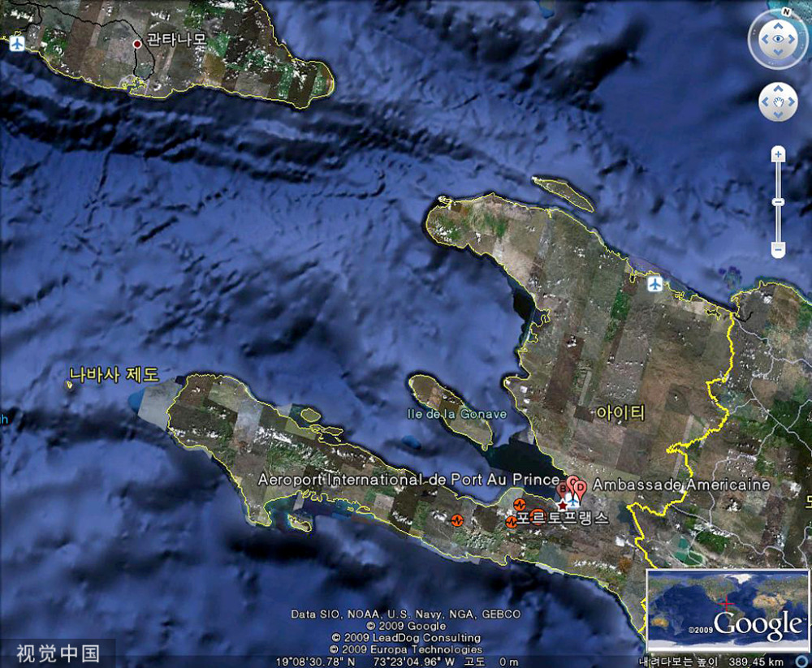The width and height of the screenshot is (812, 668).
Task: Rotate view right with Look joystick right arrow
Action: pyautogui.click(x=791, y=39)
